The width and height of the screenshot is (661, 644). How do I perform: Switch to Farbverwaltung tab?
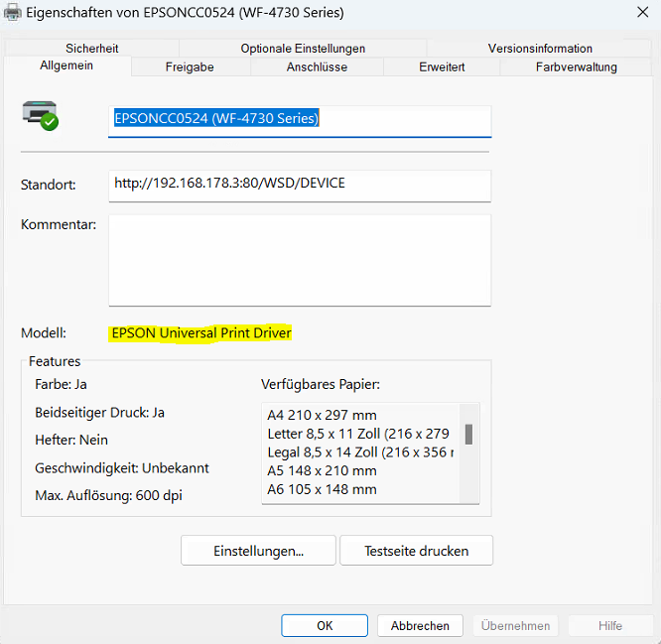pyautogui.click(x=576, y=66)
